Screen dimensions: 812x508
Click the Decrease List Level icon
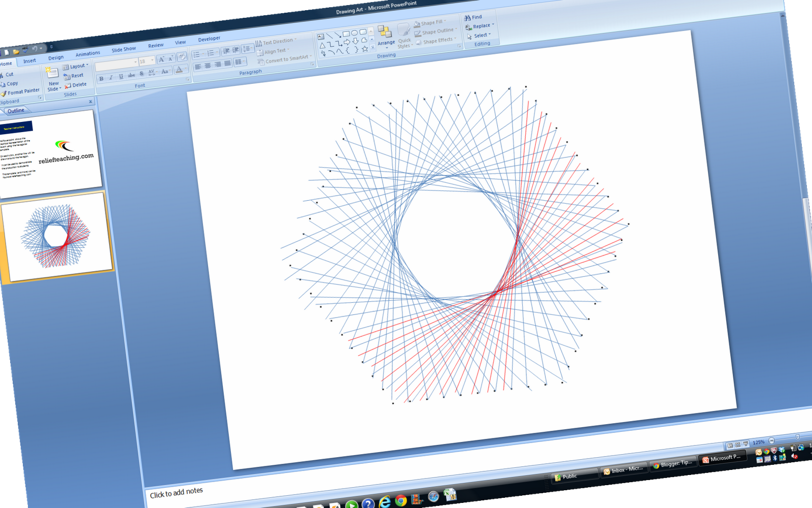pyautogui.click(x=226, y=51)
